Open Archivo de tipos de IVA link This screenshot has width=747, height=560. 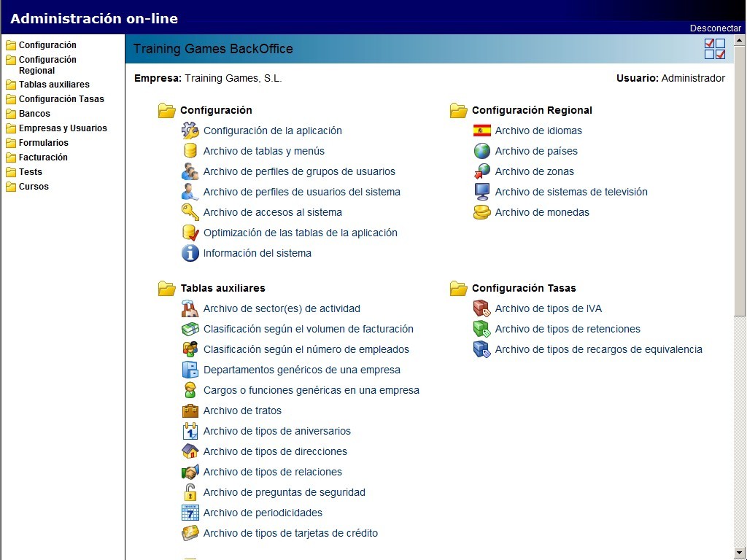(548, 308)
